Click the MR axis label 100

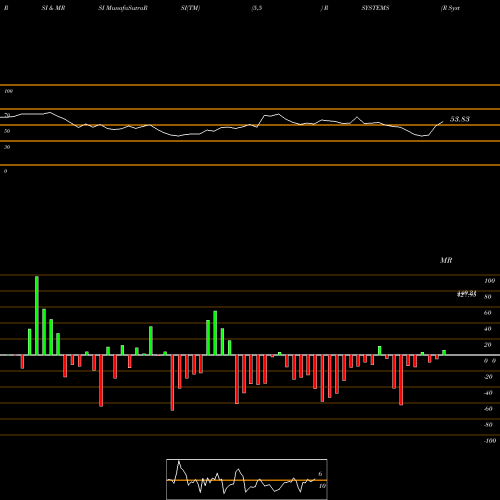489,281
